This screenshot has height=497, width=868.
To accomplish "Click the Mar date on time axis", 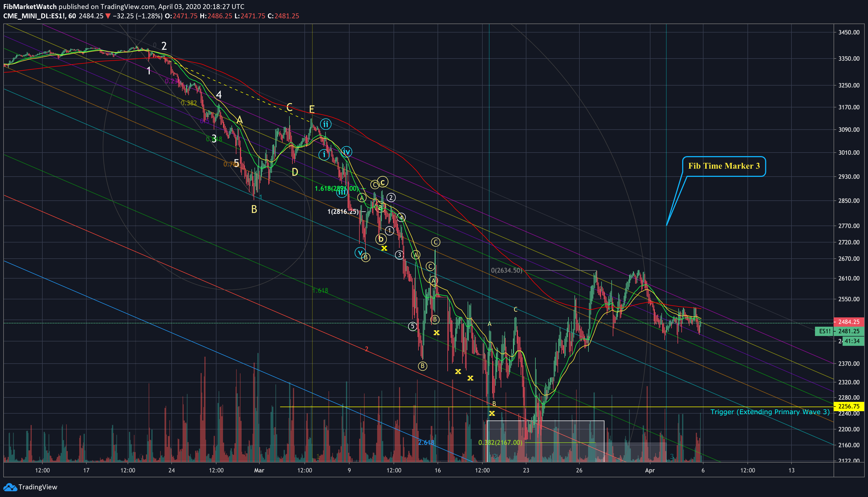I will click(259, 470).
